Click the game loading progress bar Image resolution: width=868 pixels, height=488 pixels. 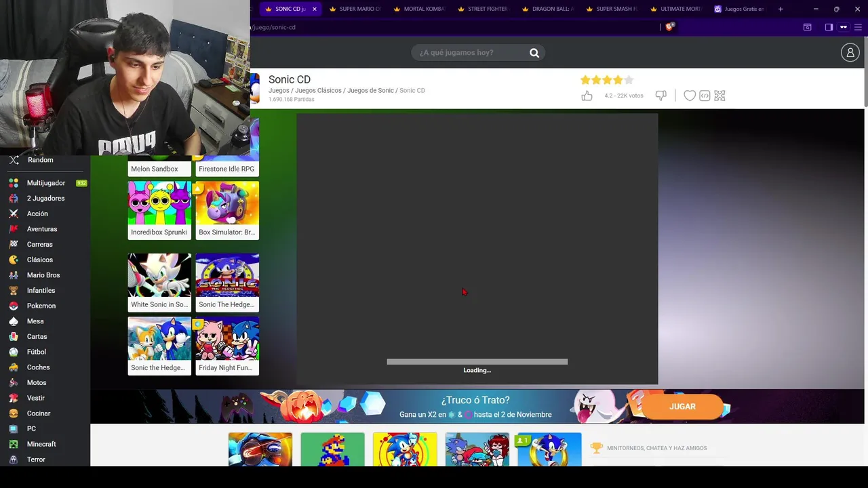pyautogui.click(x=477, y=362)
